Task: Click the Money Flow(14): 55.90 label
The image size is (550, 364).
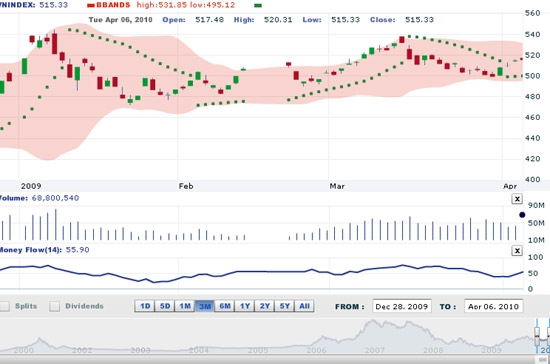Action: point(44,250)
